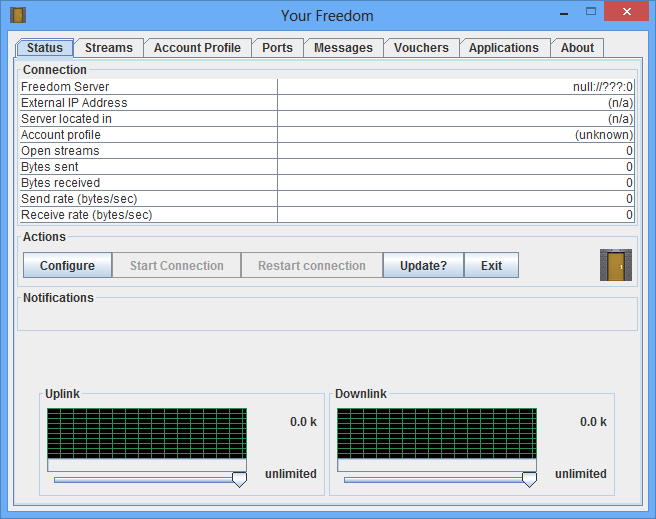Switch to the Applications tab
Viewport: 656px width, 519px height.
503,48
